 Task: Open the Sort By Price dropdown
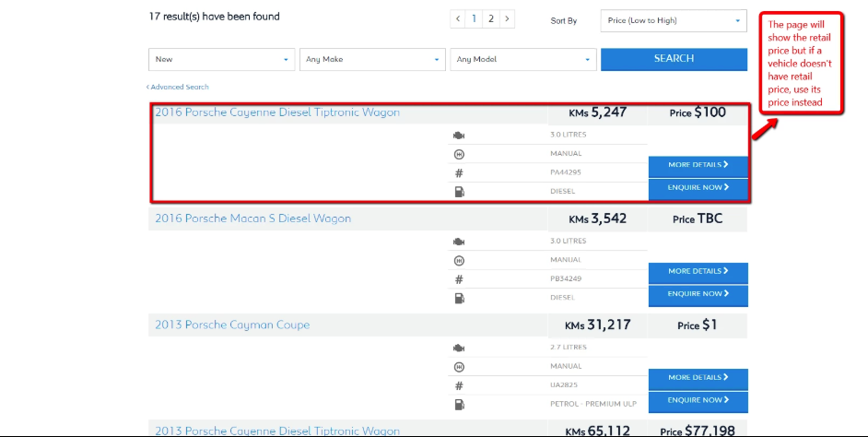coord(674,20)
